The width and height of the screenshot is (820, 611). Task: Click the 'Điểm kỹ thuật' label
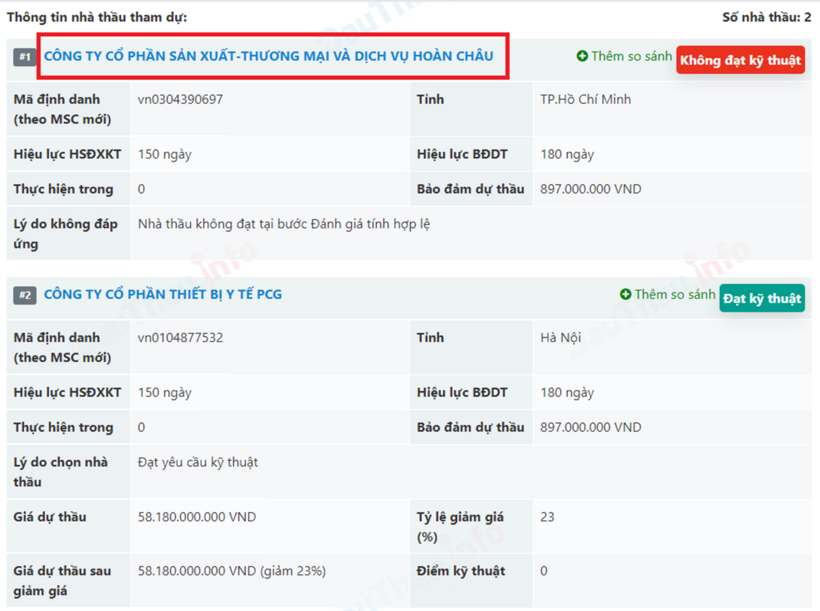point(461,571)
